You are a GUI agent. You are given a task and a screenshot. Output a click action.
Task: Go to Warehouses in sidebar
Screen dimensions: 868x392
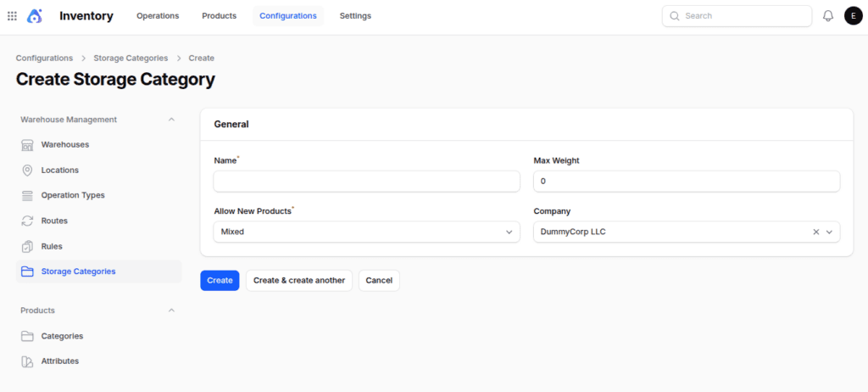98,145
